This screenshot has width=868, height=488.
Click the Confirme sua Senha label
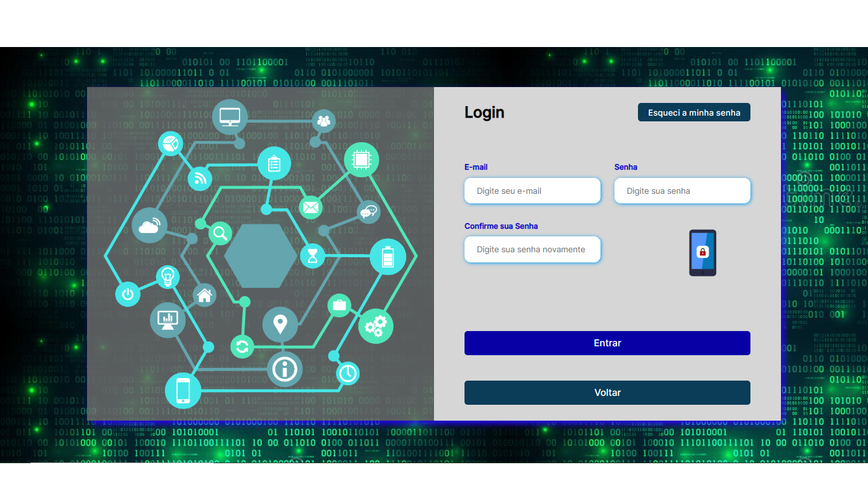coord(501,226)
